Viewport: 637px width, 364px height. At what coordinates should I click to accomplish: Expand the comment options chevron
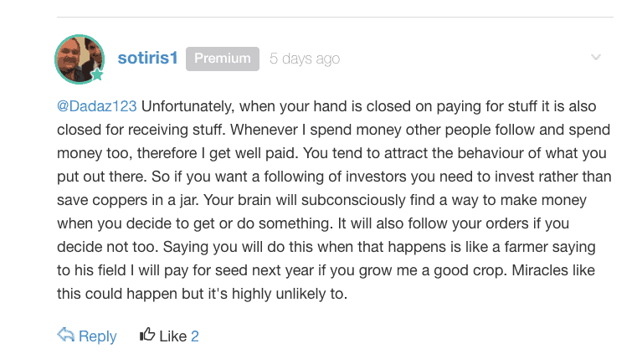[595, 57]
